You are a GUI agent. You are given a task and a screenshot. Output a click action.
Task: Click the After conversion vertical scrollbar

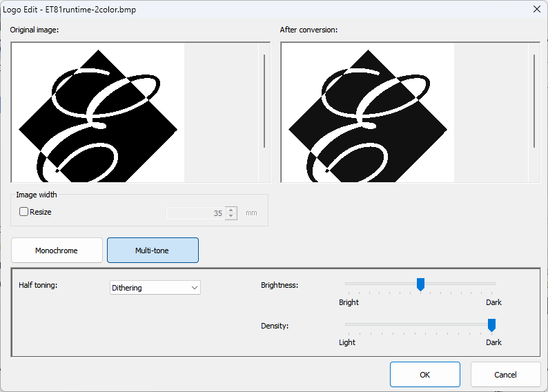pos(534,100)
